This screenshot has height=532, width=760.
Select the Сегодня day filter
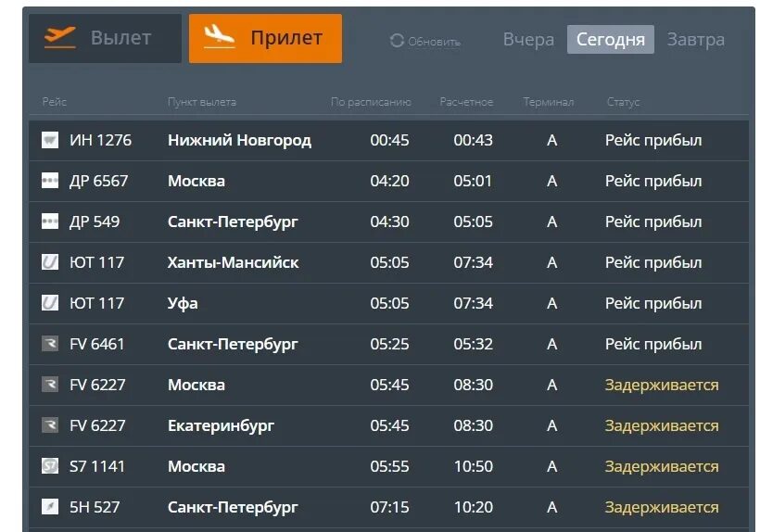click(x=610, y=40)
